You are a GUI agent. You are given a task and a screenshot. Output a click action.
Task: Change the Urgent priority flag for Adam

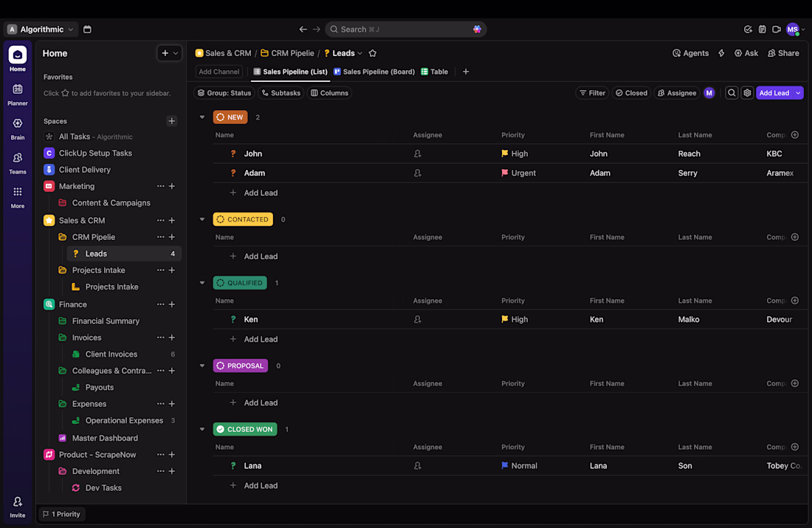519,173
